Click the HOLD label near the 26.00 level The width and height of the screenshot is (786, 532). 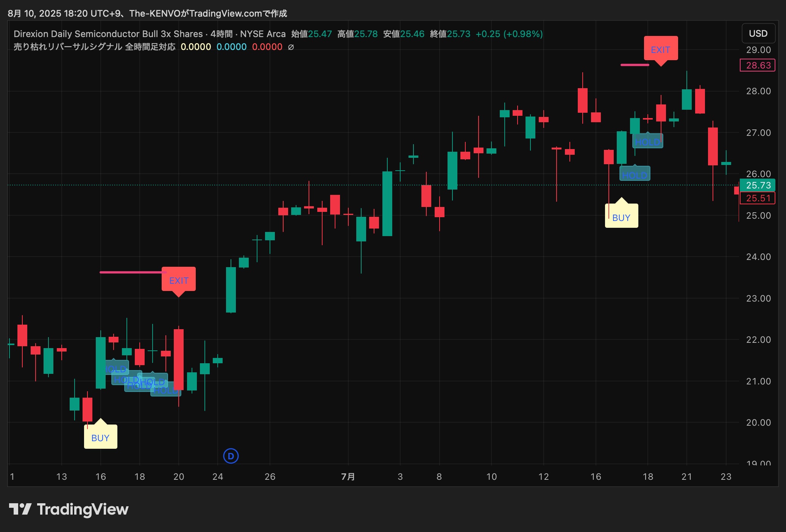(x=635, y=174)
